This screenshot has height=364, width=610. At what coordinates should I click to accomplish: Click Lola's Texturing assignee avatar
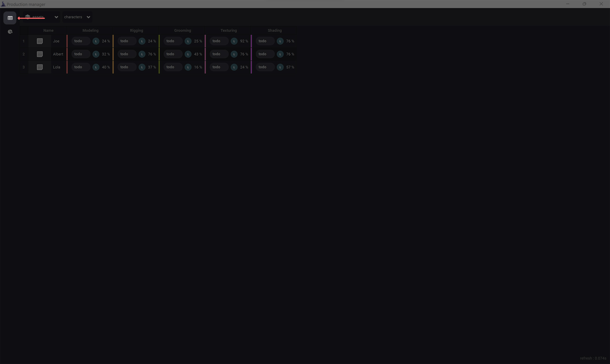tap(234, 67)
